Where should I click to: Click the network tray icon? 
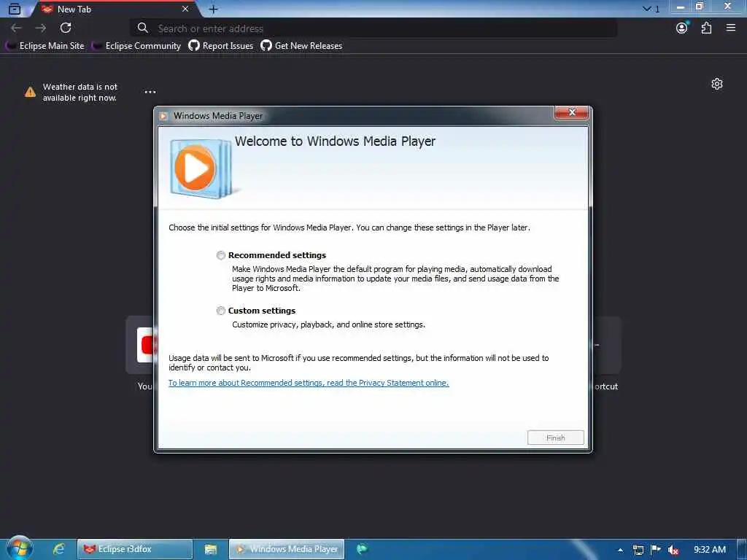(638, 550)
